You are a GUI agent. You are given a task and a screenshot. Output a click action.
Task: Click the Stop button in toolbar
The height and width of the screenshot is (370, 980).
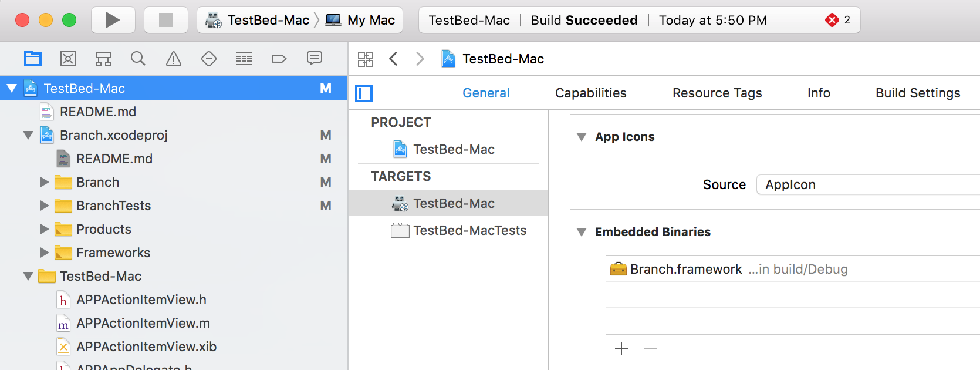166,20
